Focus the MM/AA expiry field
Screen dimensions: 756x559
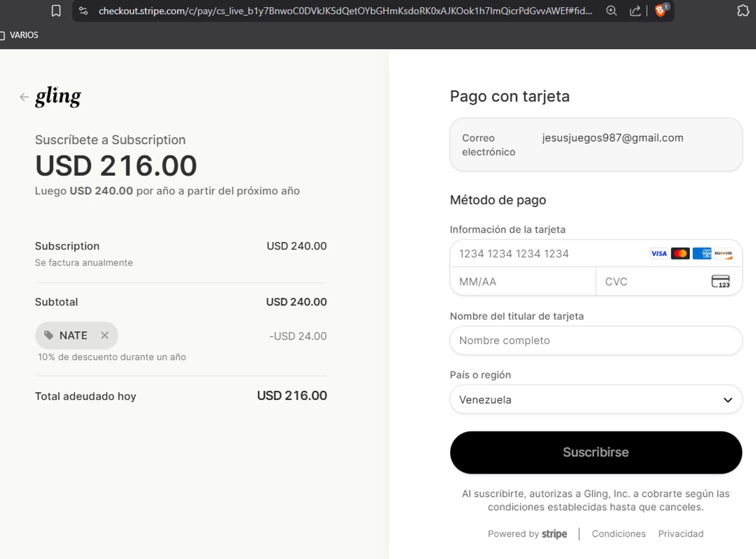[x=523, y=281]
